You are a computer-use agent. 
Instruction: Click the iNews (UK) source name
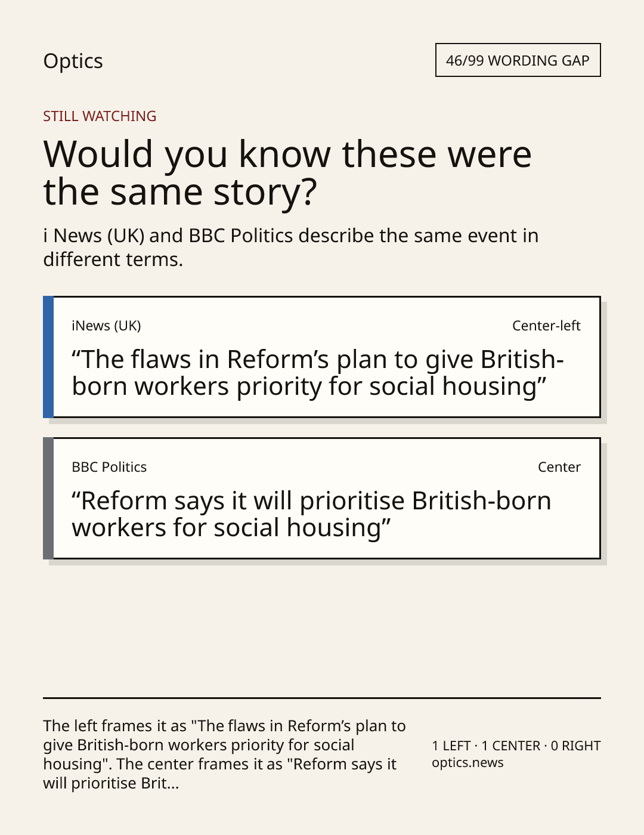coord(106,326)
